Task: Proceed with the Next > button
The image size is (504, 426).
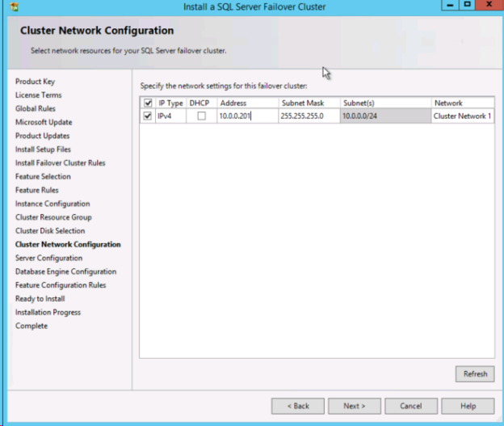Action: (x=355, y=406)
